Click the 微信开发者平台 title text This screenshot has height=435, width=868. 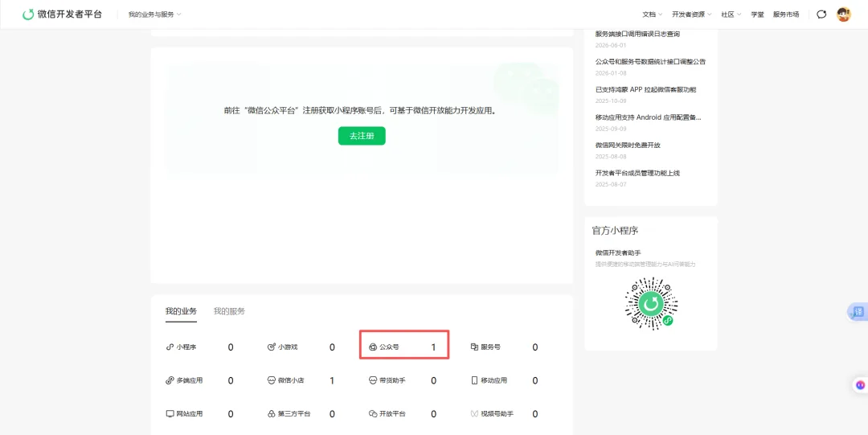pyautogui.click(x=70, y=14)
